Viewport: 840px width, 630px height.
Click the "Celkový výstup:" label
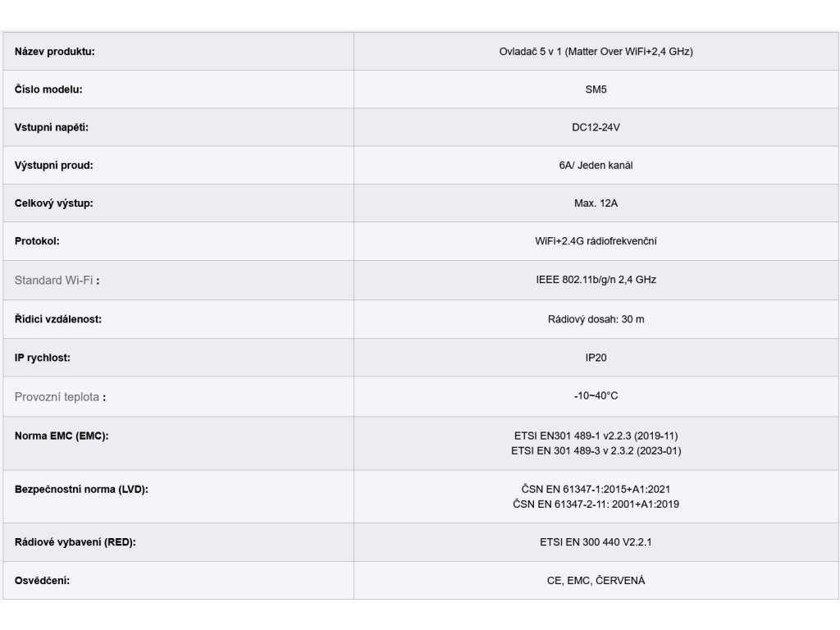pos(53,203)
